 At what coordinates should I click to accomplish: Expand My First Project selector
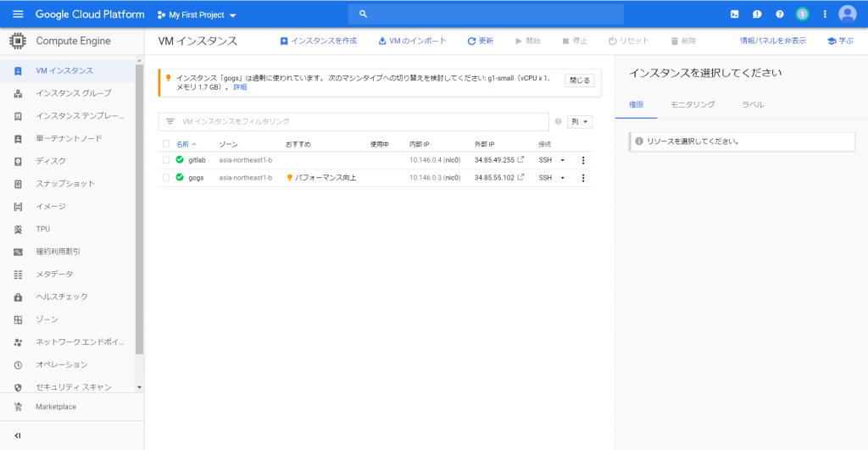click(x=198, y=15)
